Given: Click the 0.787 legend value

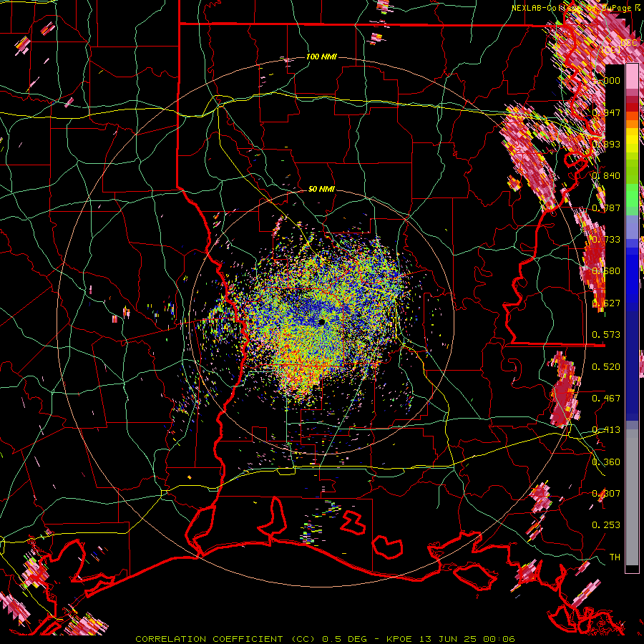Looking at the screenshot, I should pyautogui.click(x=606, y=208).
